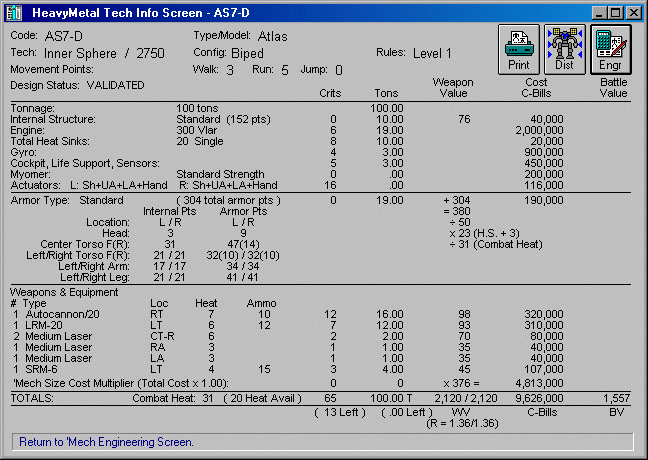The image size is (648, 460).
Task: Click Left/Right Leg armor 41 / 41
Action: click(242, 277)
